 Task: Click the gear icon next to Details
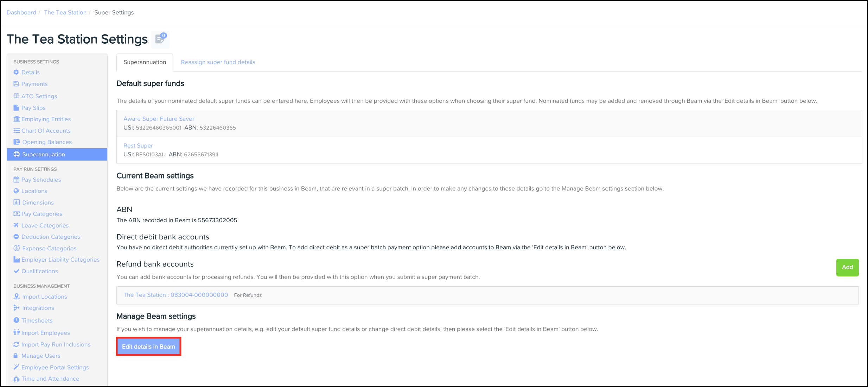click(x=16, y=72)
